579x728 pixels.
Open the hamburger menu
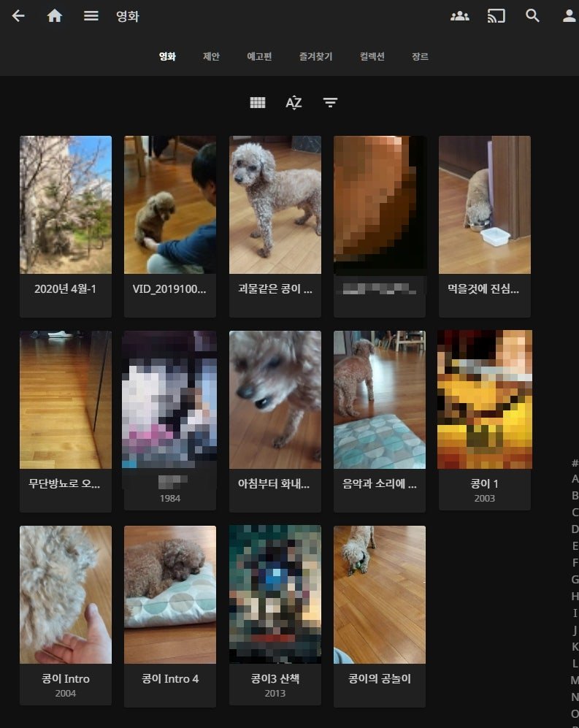pos(91,16)
